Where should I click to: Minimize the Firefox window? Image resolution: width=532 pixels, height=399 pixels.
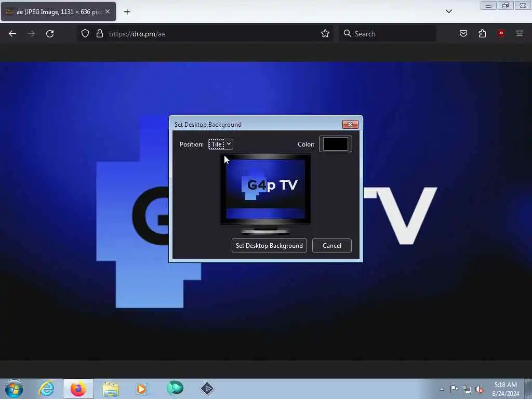488,6
